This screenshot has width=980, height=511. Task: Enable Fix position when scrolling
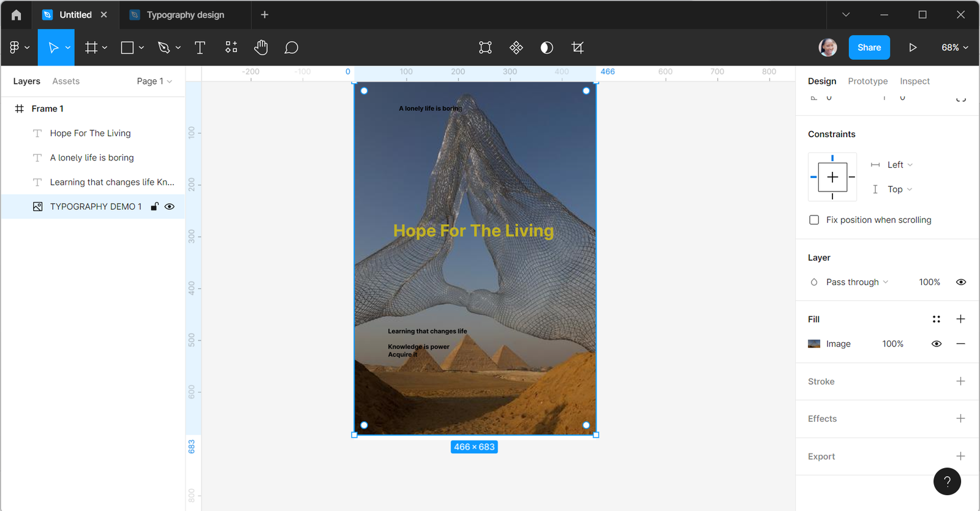coord(814,220)
